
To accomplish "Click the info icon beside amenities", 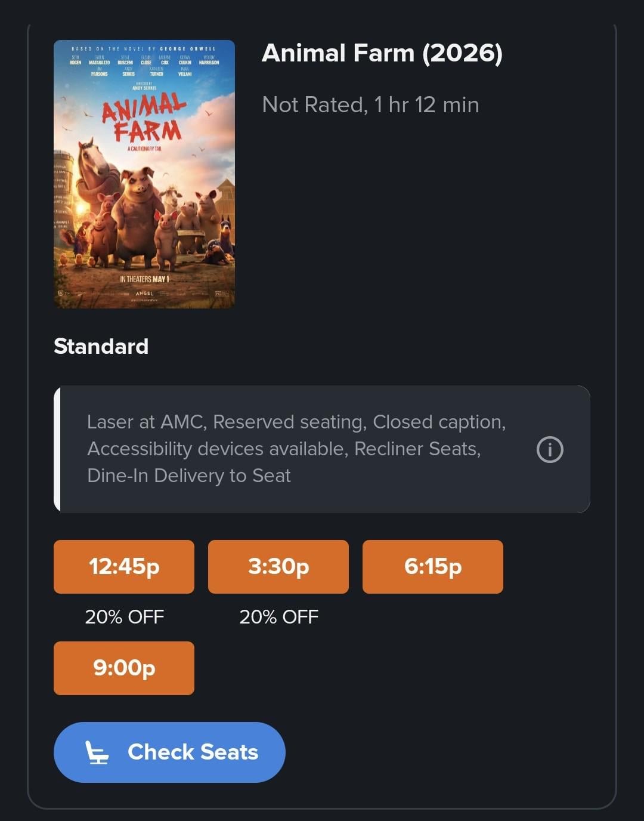I will coord(549,449).
